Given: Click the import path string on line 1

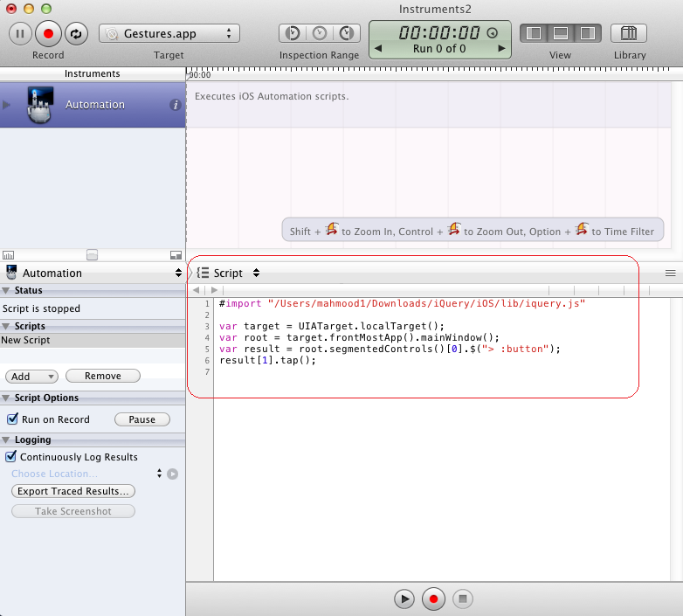Looking at the screenshot, I should 426,303.
